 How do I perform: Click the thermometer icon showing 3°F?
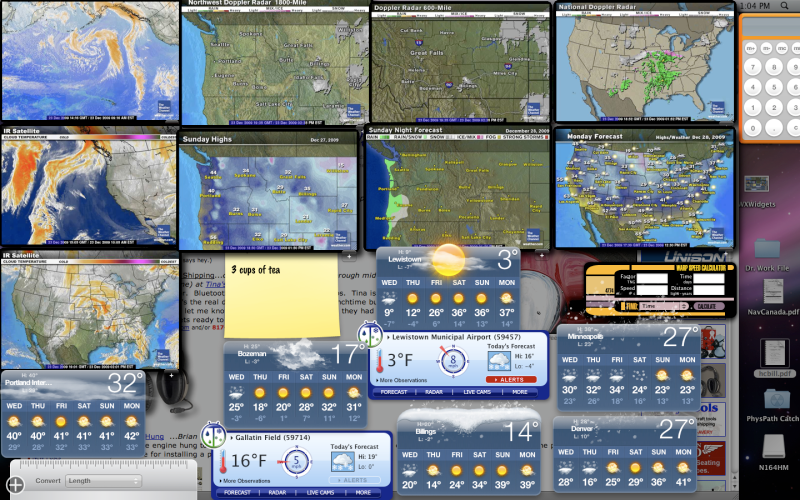(380, 360)
